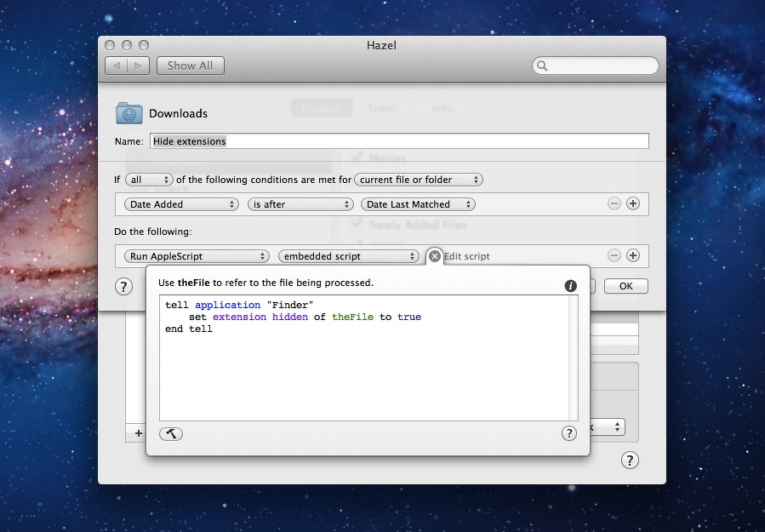Open 'current file or folder' dropdown

pos(419,180)
